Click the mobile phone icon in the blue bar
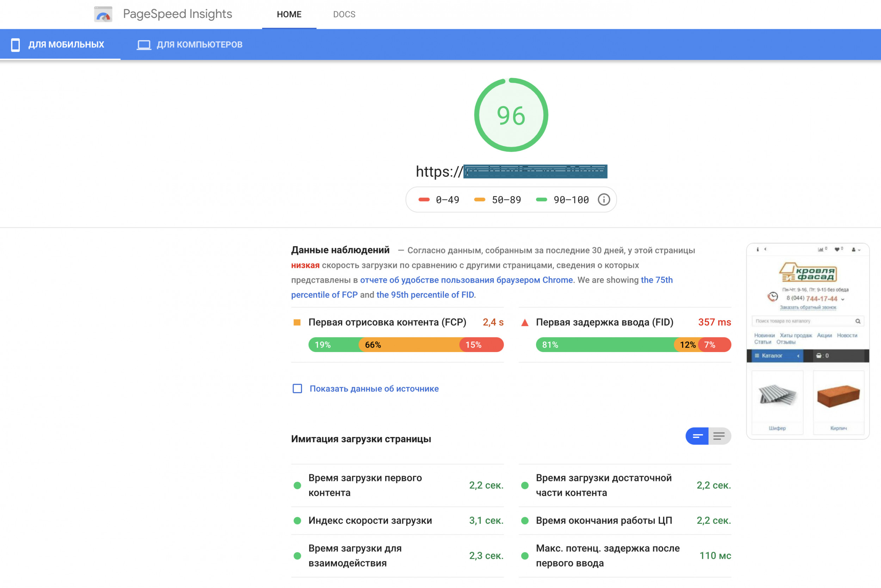This screenshot has height=588, width=881. 16,45
